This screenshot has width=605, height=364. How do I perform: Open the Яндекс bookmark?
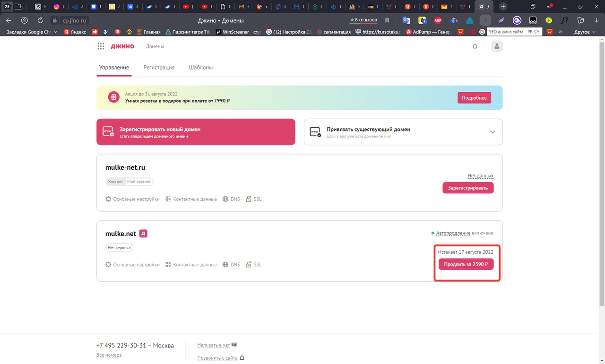[x=75, y=32]
